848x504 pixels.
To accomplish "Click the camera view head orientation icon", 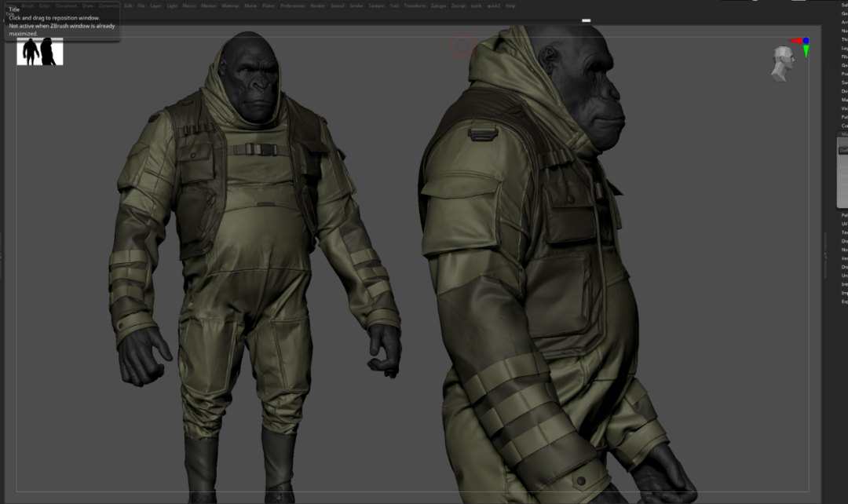I will (783, 64).
